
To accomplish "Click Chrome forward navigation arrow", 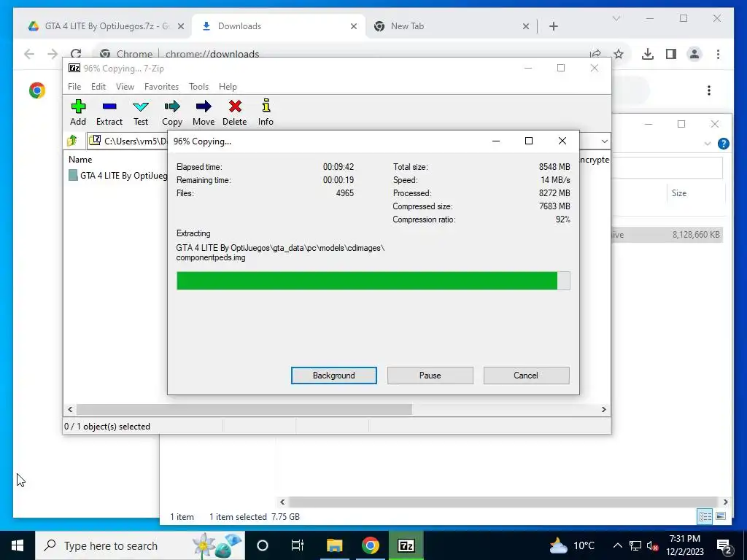I will tap(53, 54).
